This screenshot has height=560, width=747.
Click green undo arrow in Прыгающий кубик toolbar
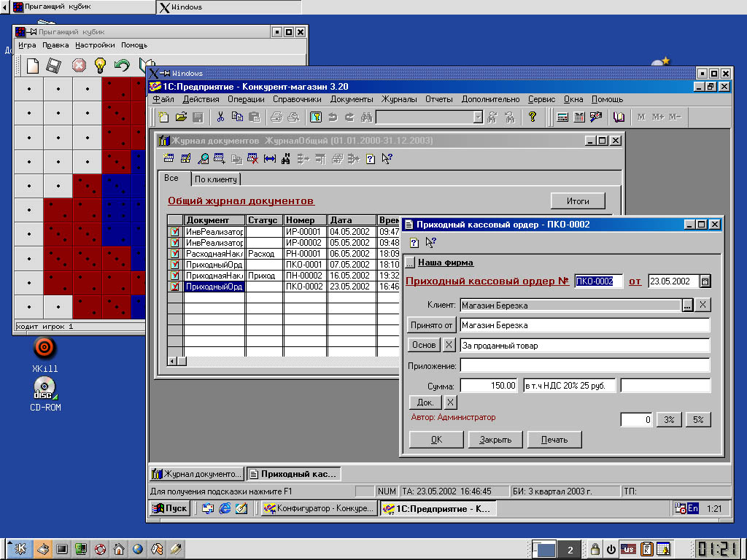click(x=122, y=65)
